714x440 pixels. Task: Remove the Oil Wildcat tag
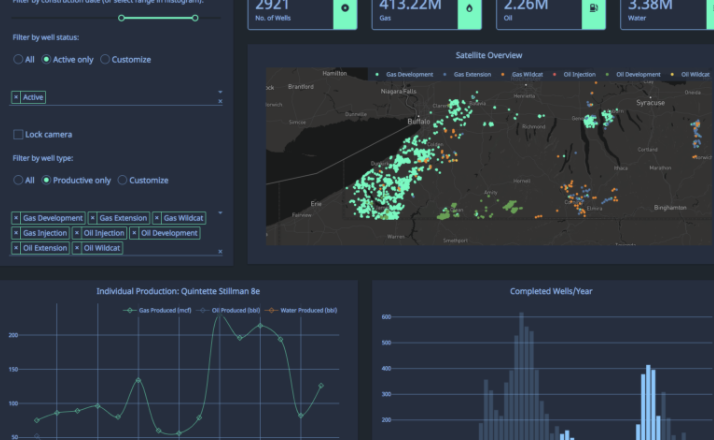(78, 247)
